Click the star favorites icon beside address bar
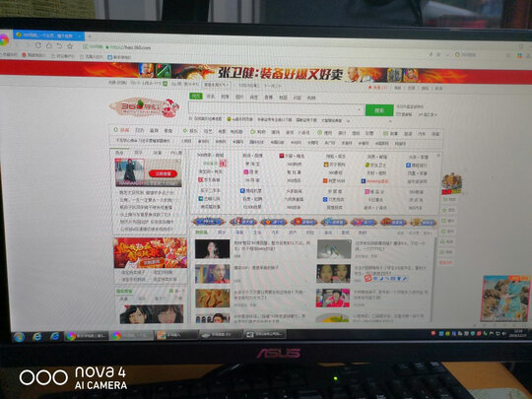This screenshot has height=399, width=532. [x=70, y=45]
